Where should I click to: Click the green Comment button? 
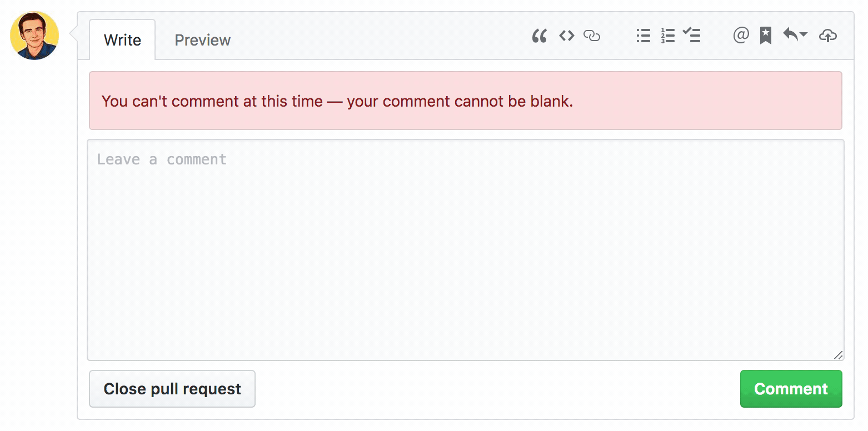(791, 389)
